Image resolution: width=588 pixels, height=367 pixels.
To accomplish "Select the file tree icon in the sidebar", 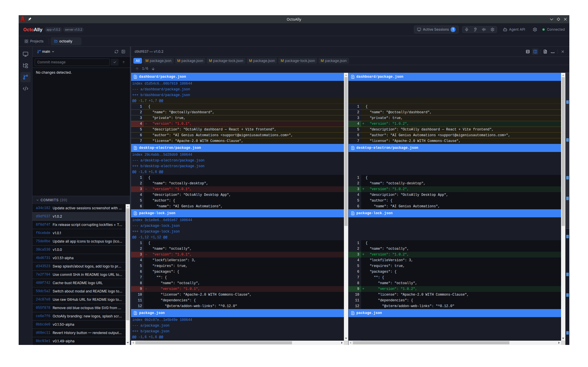I will pos(26,65).
